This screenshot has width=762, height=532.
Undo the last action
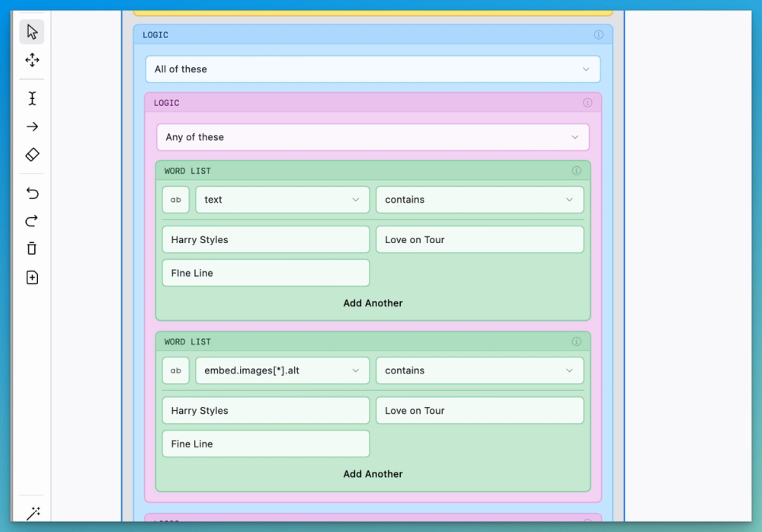[x=32, y=193]
